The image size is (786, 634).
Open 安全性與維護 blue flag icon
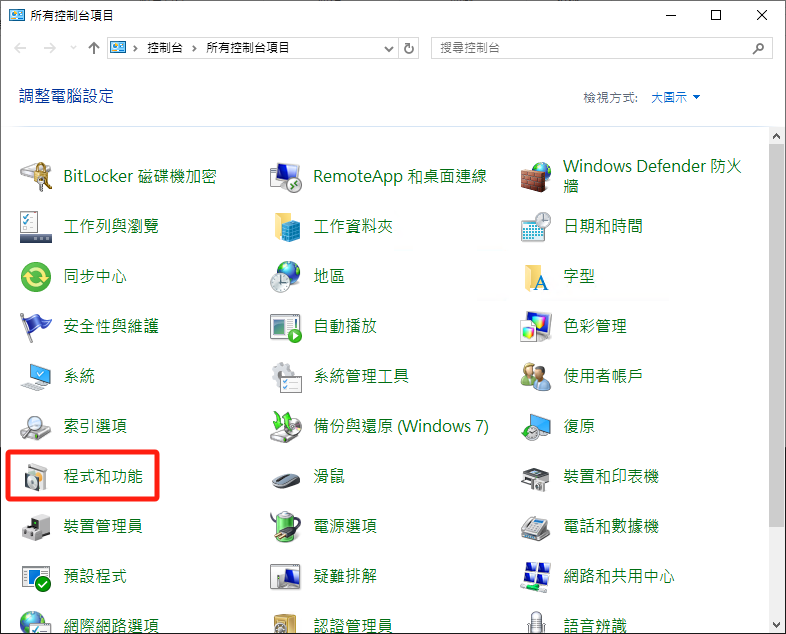[35, 327]
